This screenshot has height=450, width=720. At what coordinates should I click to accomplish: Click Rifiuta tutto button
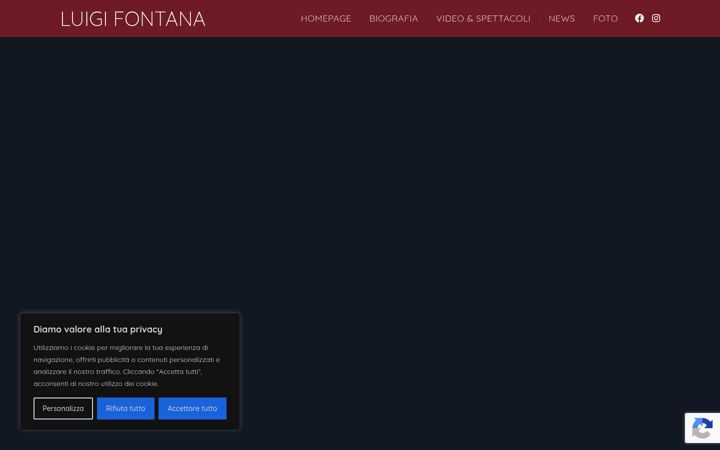[x=125, y=408]
